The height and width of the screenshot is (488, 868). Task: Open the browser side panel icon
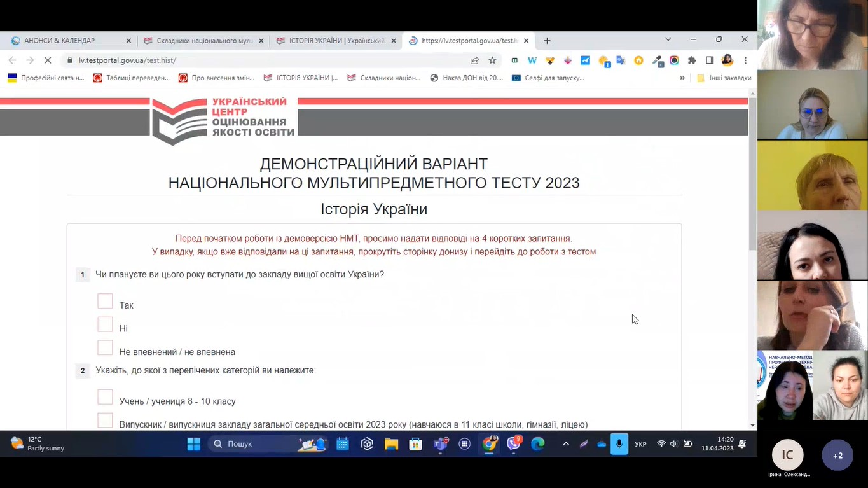click(x=710, y=60)
